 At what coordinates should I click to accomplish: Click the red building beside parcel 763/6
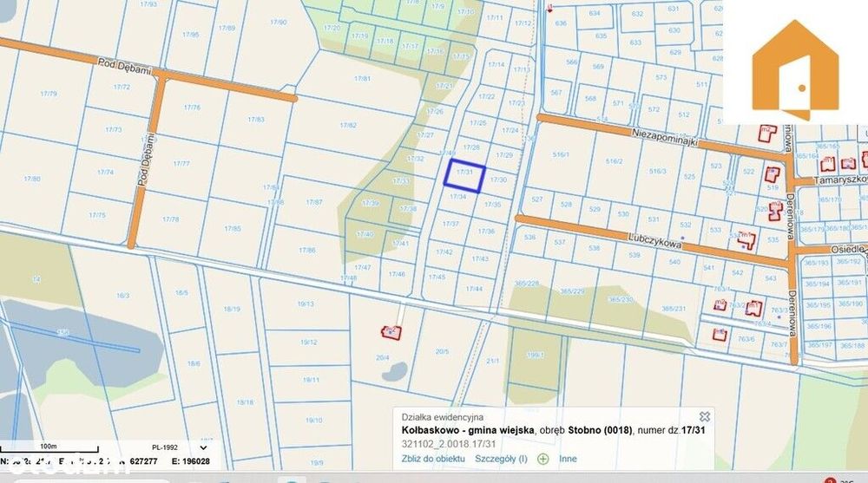coord(719,334)
